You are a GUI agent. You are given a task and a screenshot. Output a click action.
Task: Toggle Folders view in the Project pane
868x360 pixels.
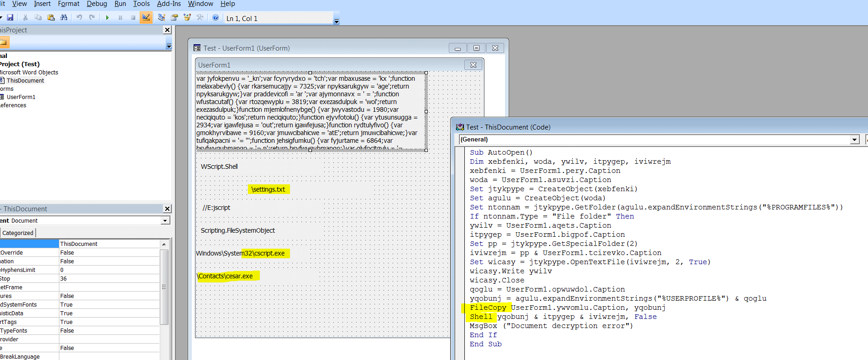pyautogui.click(x=4, y=42)
